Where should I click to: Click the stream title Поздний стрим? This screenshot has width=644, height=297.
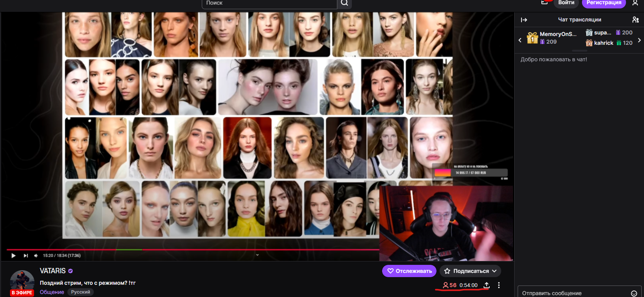pyautogui.click(x=88, y=283)
